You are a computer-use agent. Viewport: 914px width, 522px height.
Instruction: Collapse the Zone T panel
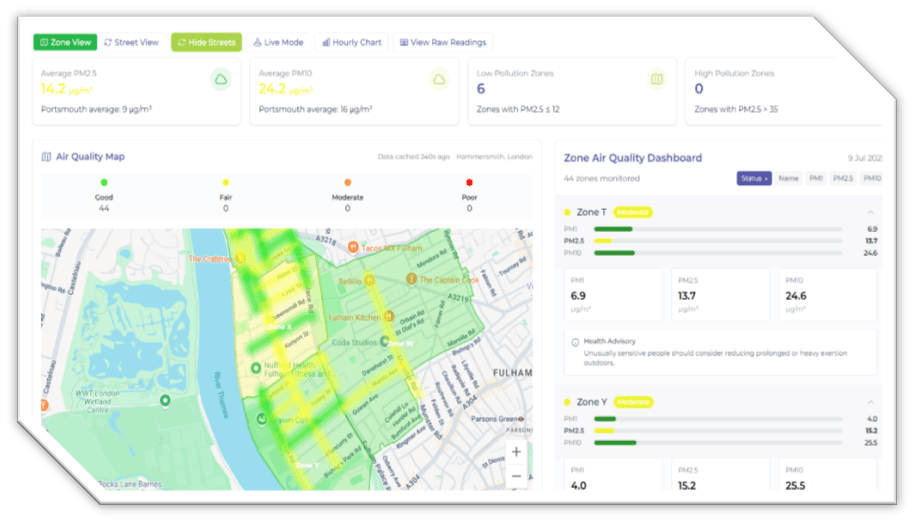870,212
